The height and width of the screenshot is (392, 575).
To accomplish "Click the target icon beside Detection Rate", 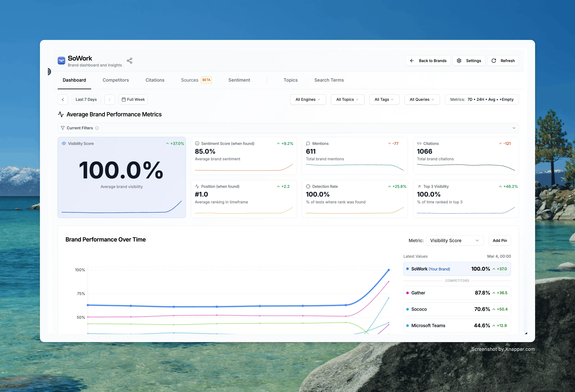I will [x=308, y=186].
